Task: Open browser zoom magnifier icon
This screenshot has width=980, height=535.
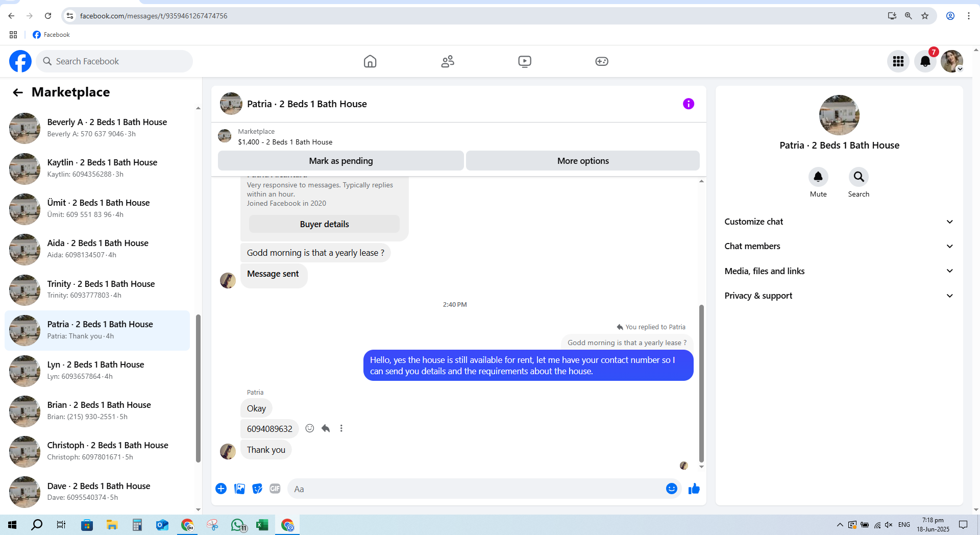Action: [909, 16]
